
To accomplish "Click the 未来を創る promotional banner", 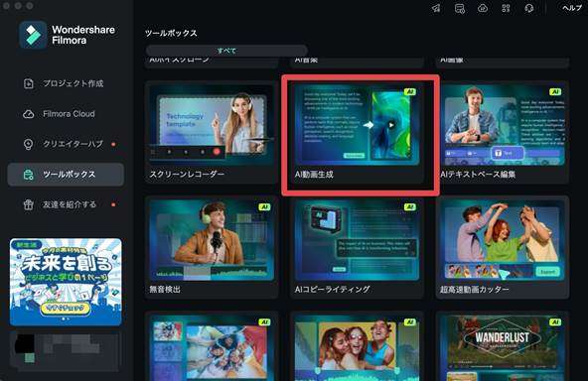I will [66, 282].
